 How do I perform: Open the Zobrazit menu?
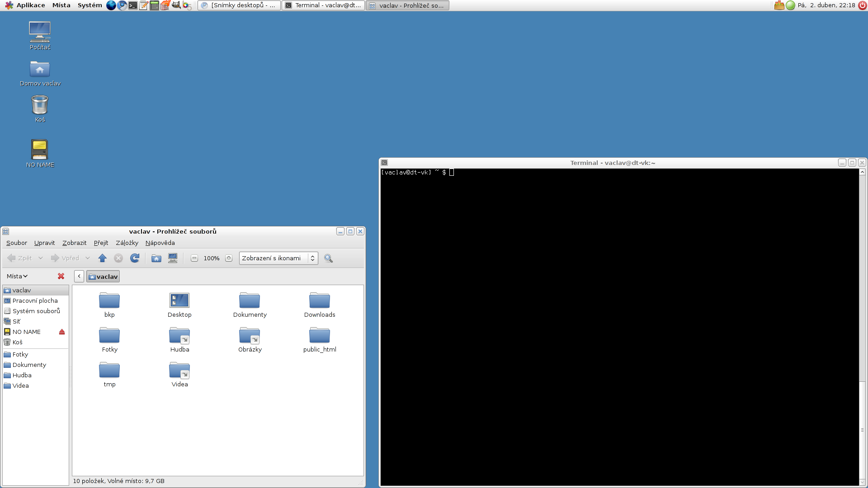[74, 243]
